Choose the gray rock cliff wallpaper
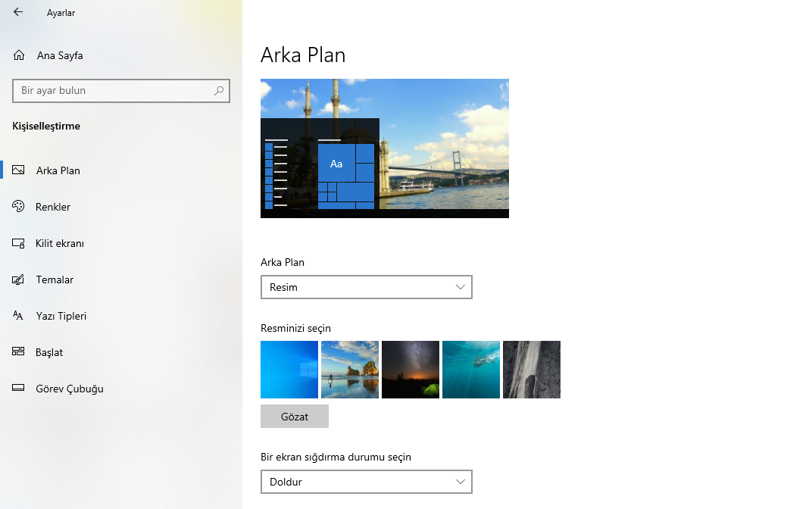 coord(531,369)
